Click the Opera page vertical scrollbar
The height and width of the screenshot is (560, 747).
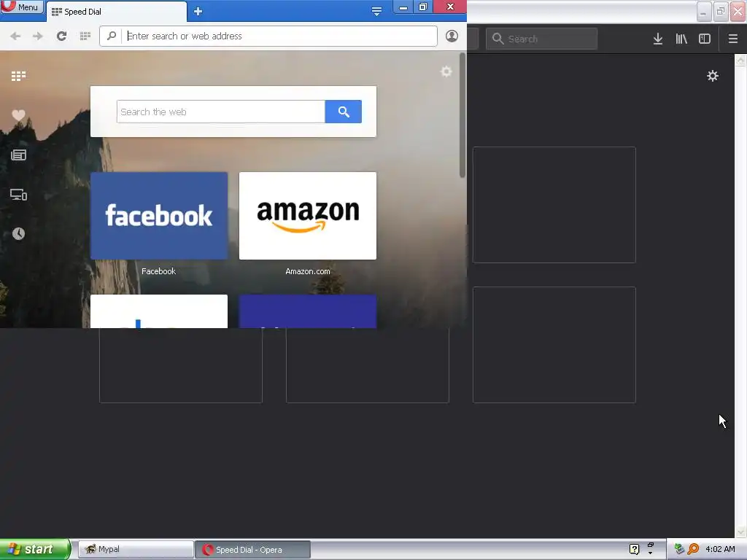(462, 115)
